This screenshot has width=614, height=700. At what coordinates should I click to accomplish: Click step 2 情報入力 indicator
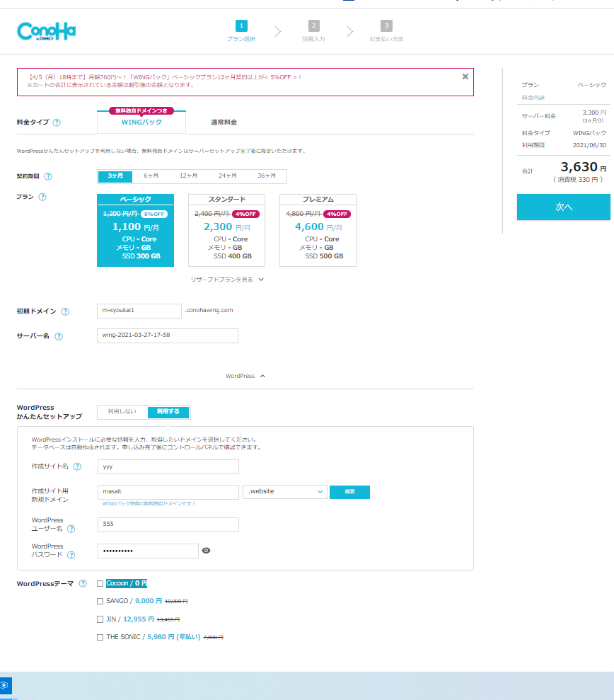(313, 31)
